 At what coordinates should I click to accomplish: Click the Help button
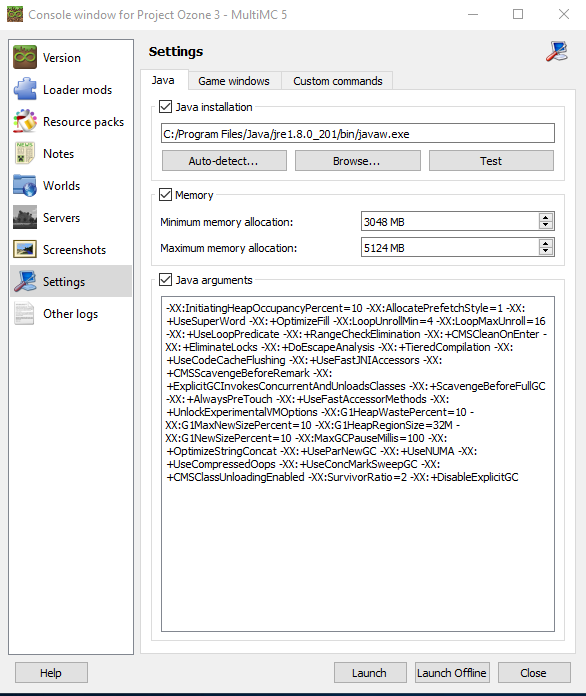[x=51, y=672]
